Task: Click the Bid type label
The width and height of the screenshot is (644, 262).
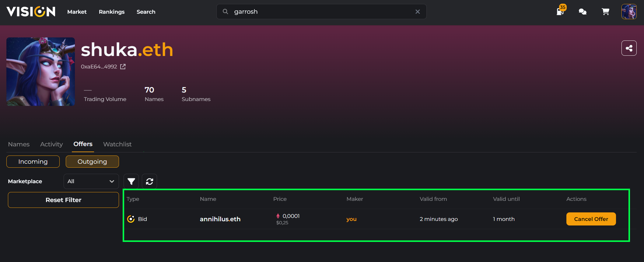Action: tap(142, 219)
